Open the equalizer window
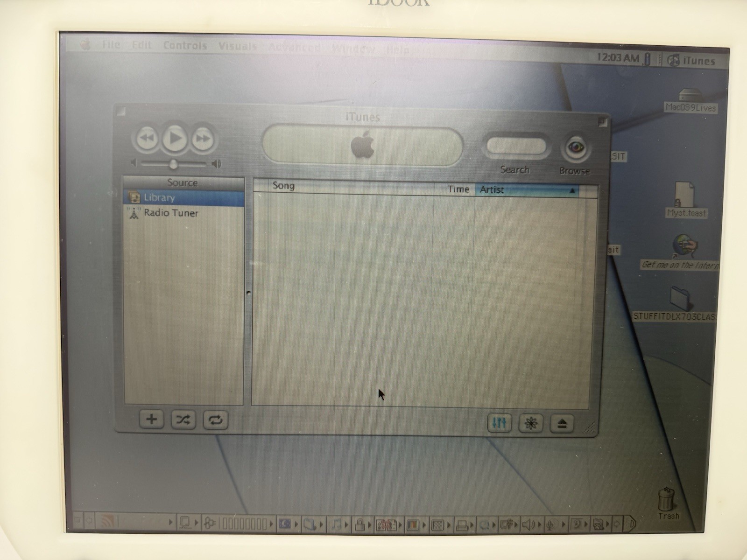The height and width of the screenshot is (560, 747). coord(499,423)
